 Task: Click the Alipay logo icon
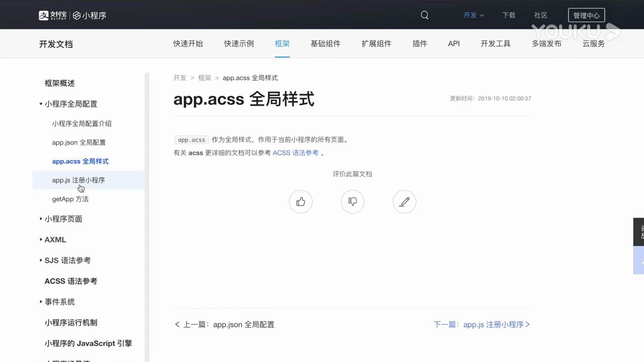pyautogui.click(x=53, y=15)
